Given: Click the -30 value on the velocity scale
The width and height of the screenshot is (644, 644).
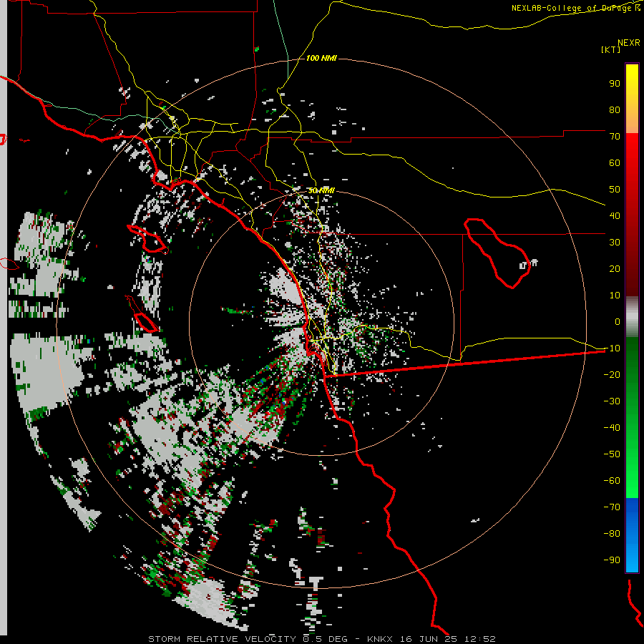Looking at the screenshot, I should (612, 401).
